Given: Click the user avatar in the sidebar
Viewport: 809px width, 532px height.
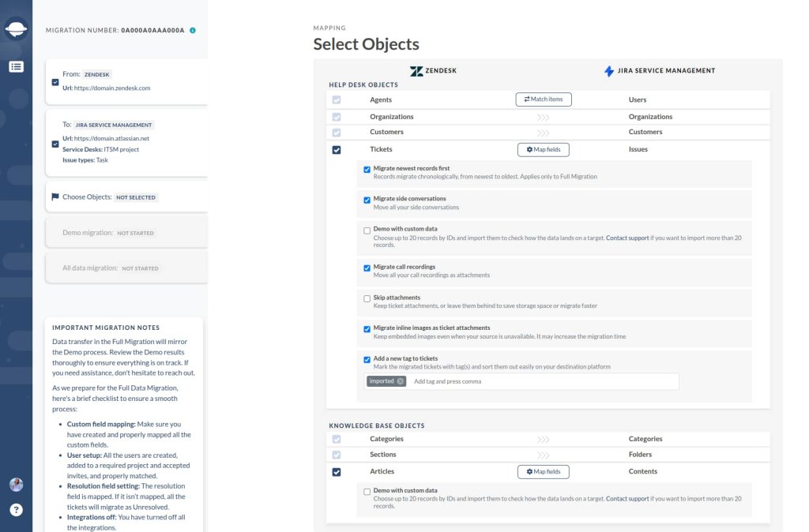Looking at the screenshot, I should pyautogui.click(x=16, y=485).
